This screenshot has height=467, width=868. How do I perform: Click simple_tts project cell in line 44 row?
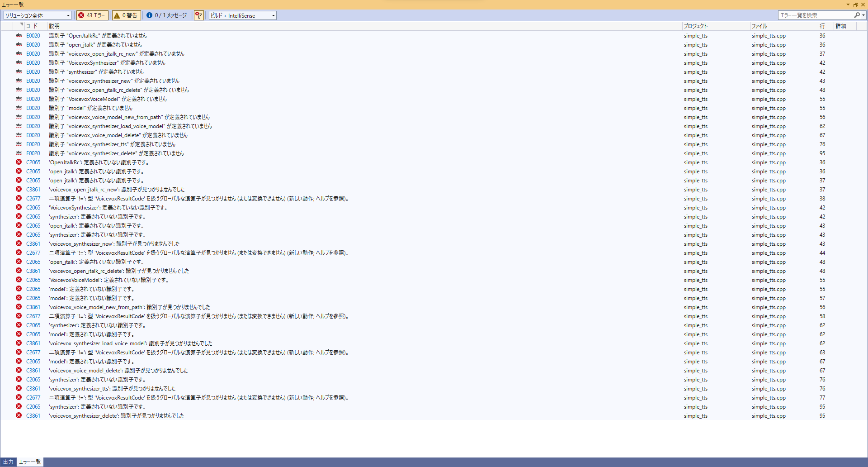(695, 253)
